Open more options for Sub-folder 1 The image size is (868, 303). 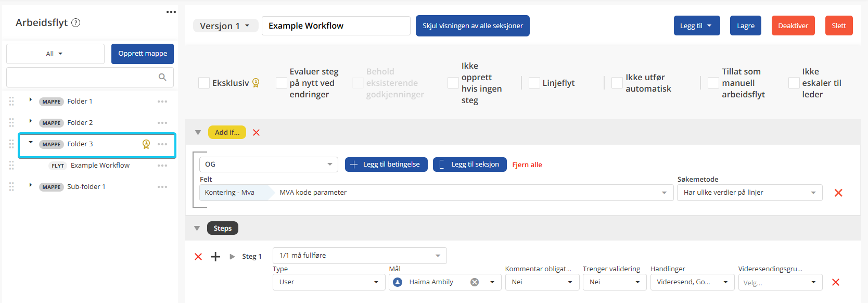[x=162, y=187]
